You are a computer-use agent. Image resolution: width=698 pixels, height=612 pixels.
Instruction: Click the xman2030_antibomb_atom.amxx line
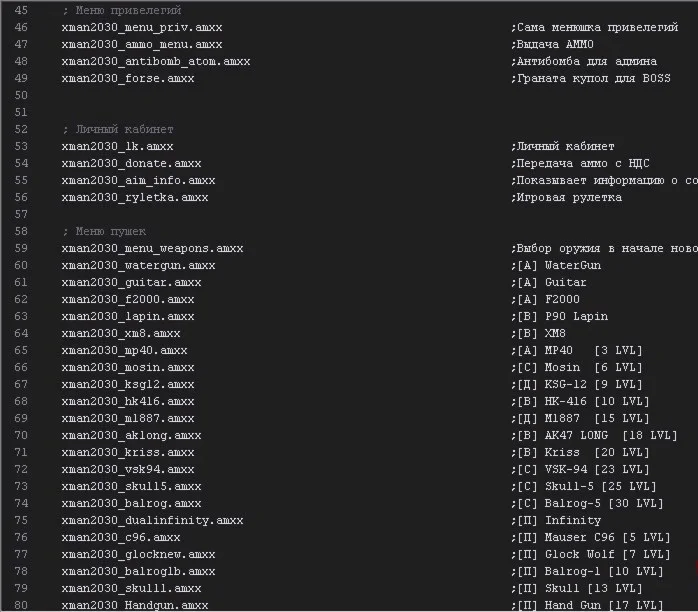point(155,61)
